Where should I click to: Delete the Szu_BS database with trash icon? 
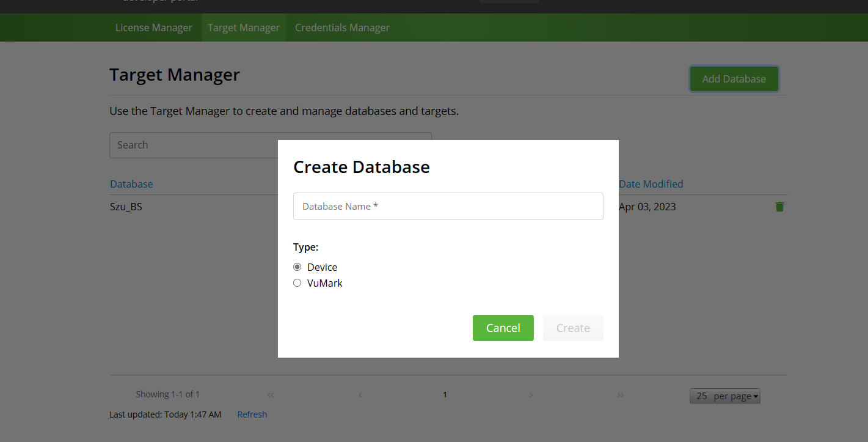[779, 207]
